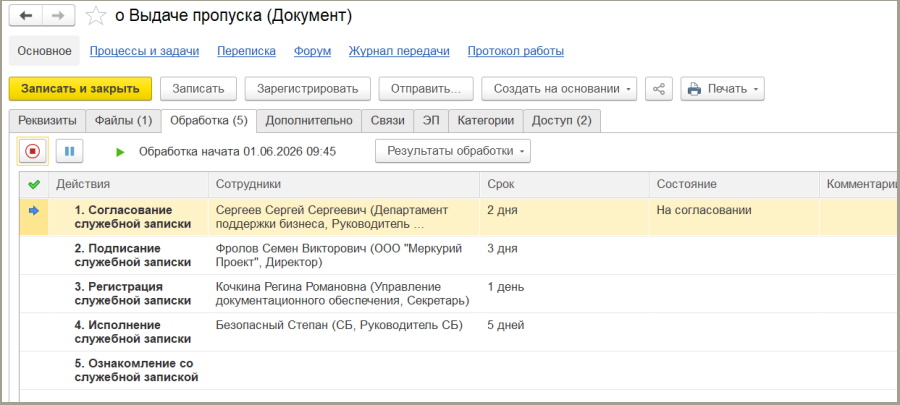Select row 3. Регистрация служебной записки
The image size is (900, 405).
(x=457, y=294)
